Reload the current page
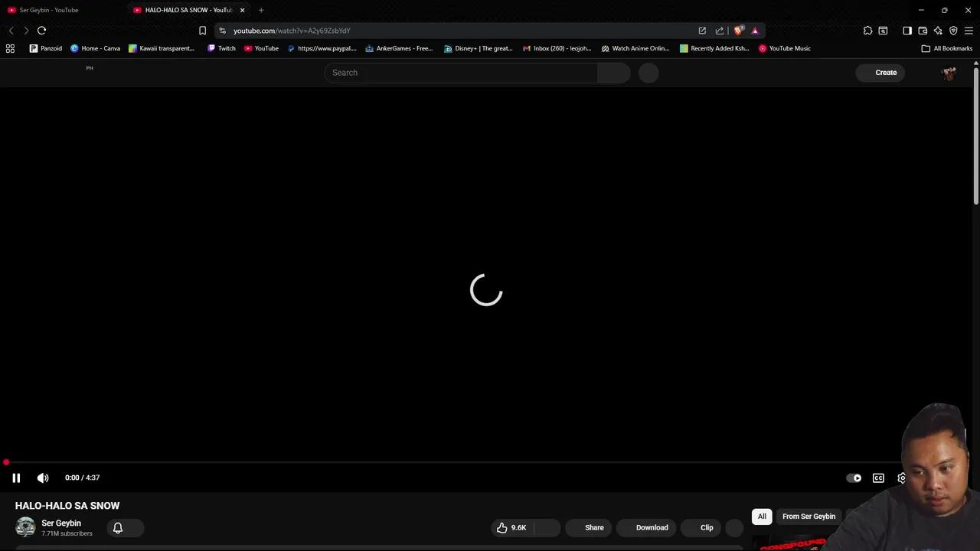The height and width of the screenshot is (551, 980). click(x=41, y=31)
